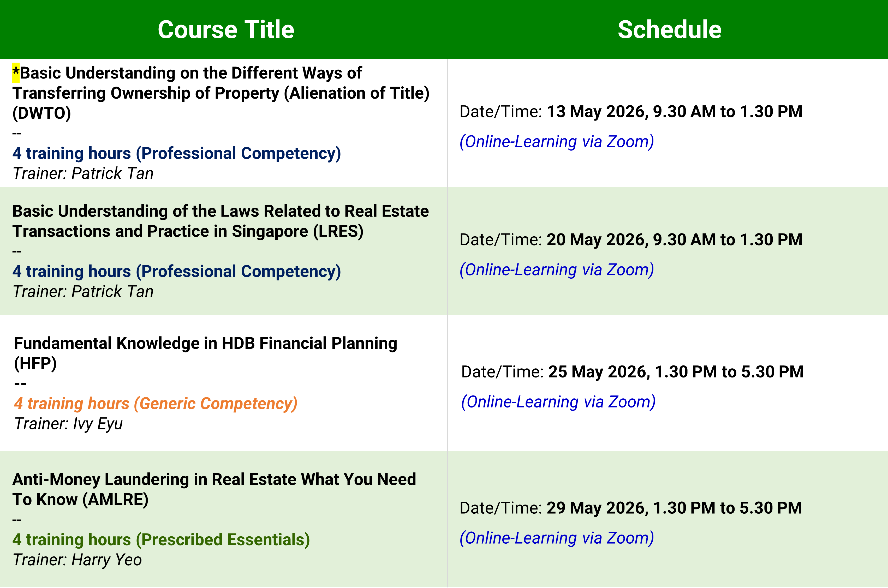888x588 pixels.
Task: Click the yellow highlighted asterisk
Action: coord(16,73)
